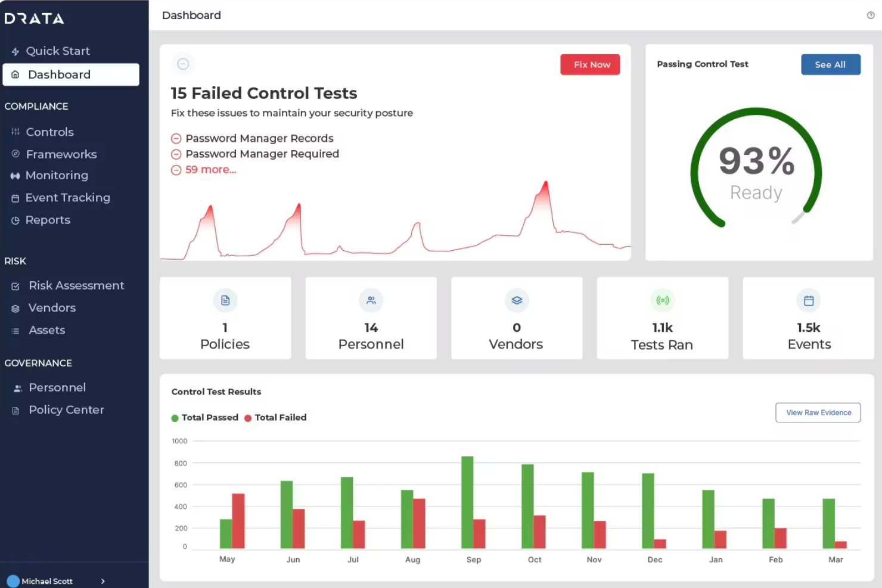
Task: Open the Monitoring section
Action: tap(57, 175)
